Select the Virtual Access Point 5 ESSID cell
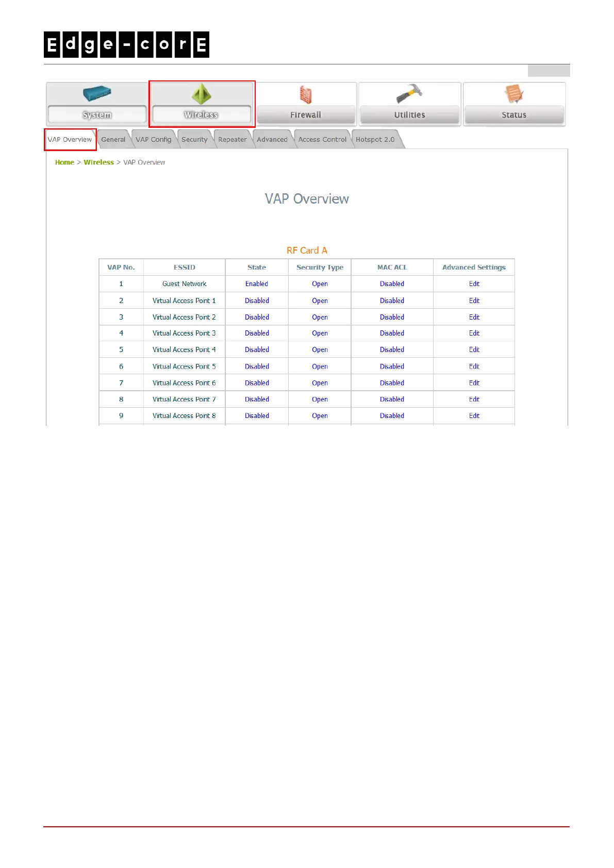The width and height of the screenshot is (614, 868). click(185, 367)
